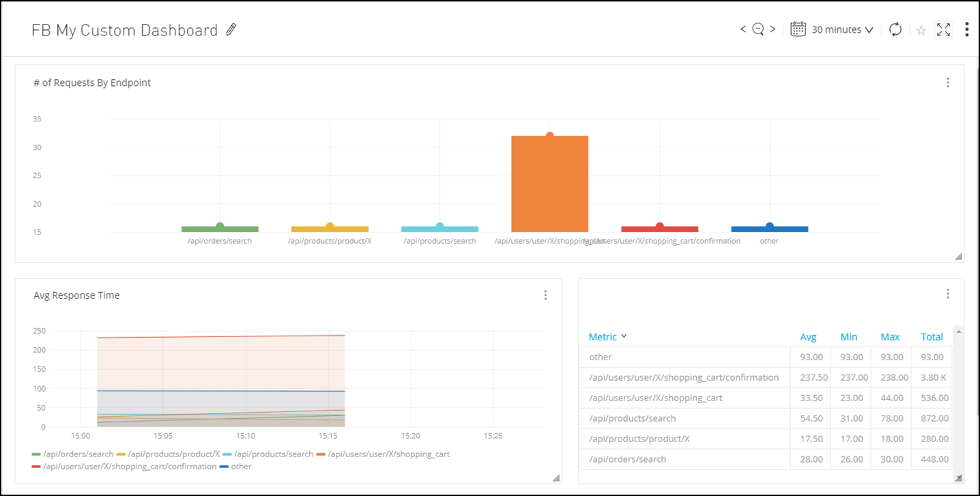Click the pencil edit icon beside dashboard title

coord(231,29)
